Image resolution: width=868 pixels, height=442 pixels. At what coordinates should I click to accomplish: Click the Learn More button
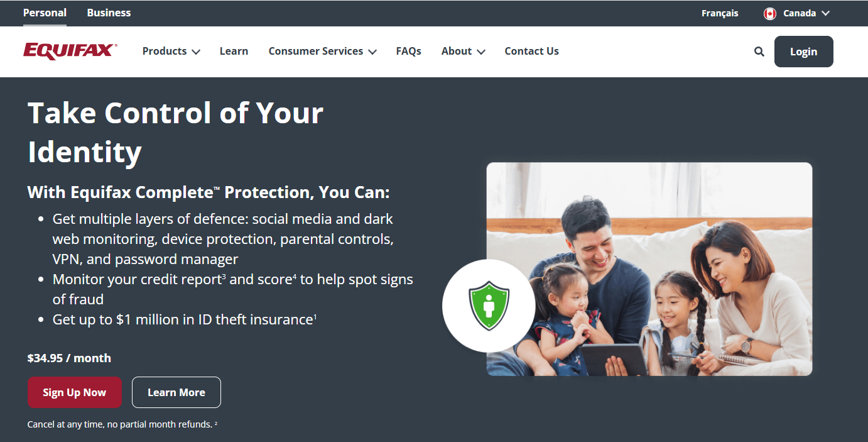pyautogui.click(x=176, y=392)
